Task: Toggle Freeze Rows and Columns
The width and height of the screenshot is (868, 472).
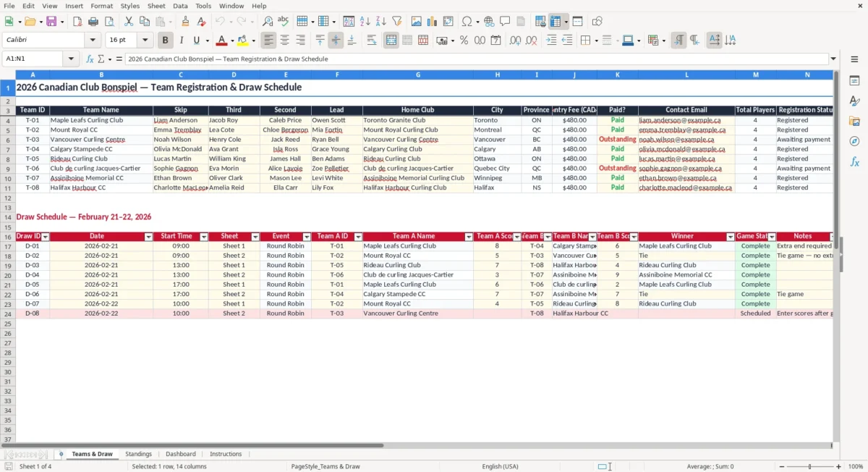Action: 556,22
